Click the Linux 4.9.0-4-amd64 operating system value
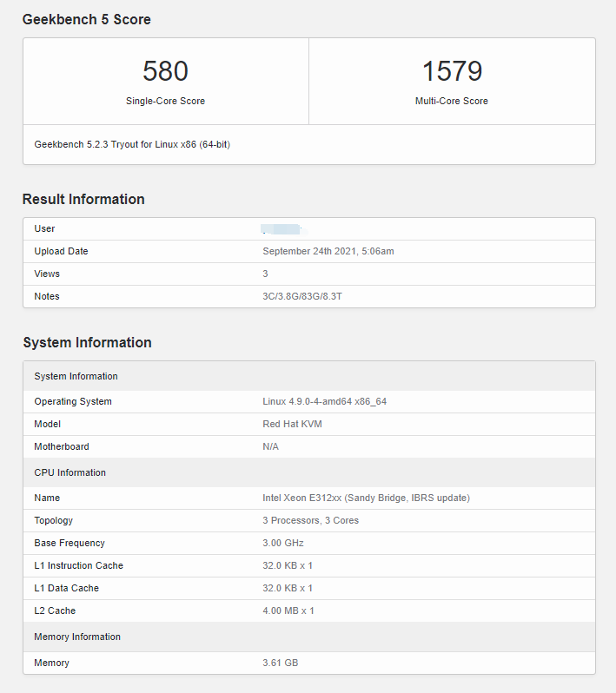 point(325,401)
